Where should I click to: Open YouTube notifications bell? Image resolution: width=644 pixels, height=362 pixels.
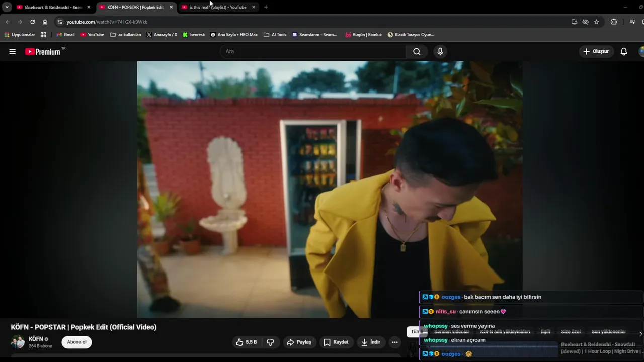point(624,51)
